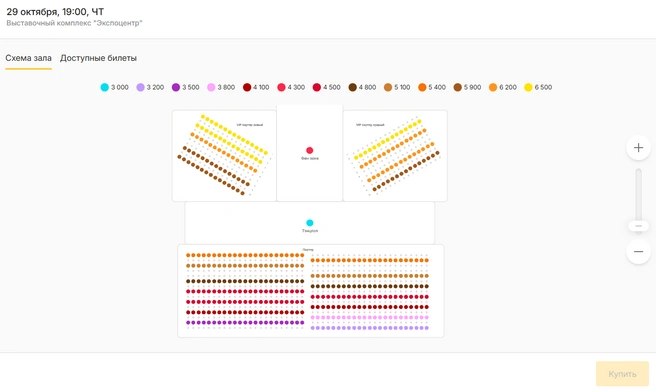Select the red Фан зона marker
The height and width of the screenshot is (392, 656).
[310, 150]
